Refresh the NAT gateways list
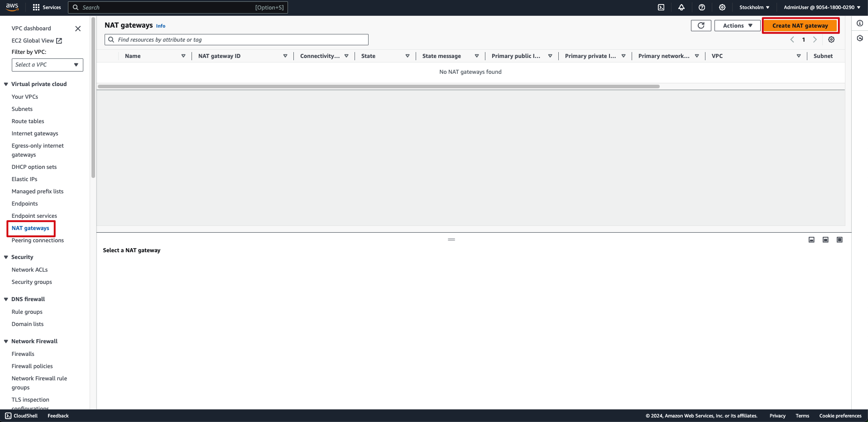The height and width of the screenshot is (422, 868). [x=700, y=25]
